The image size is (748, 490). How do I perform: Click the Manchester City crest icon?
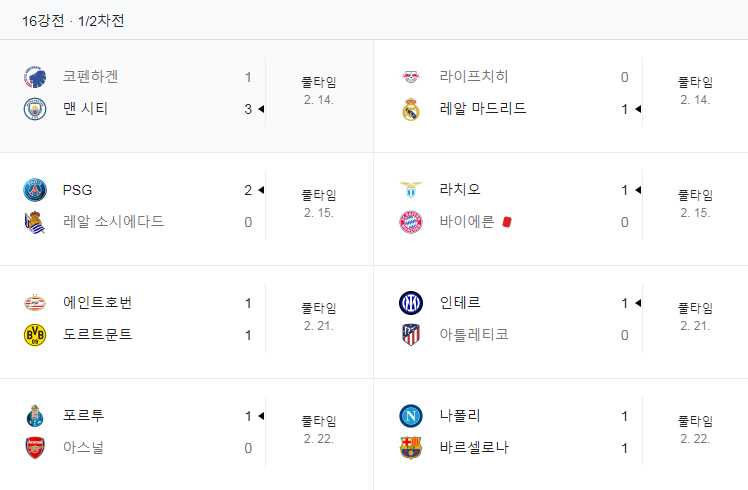click(35, 109)
